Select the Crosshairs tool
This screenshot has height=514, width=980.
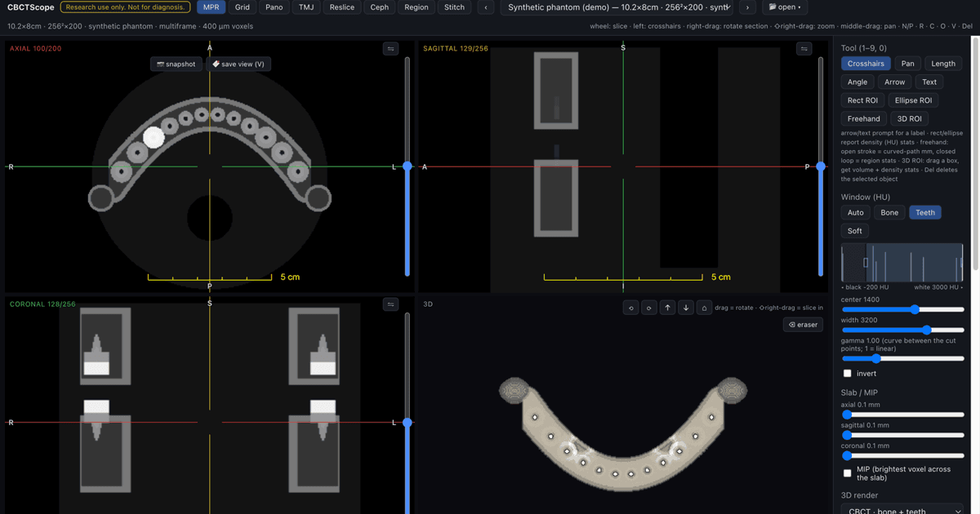pyautogui.click(x=866, y=64)
